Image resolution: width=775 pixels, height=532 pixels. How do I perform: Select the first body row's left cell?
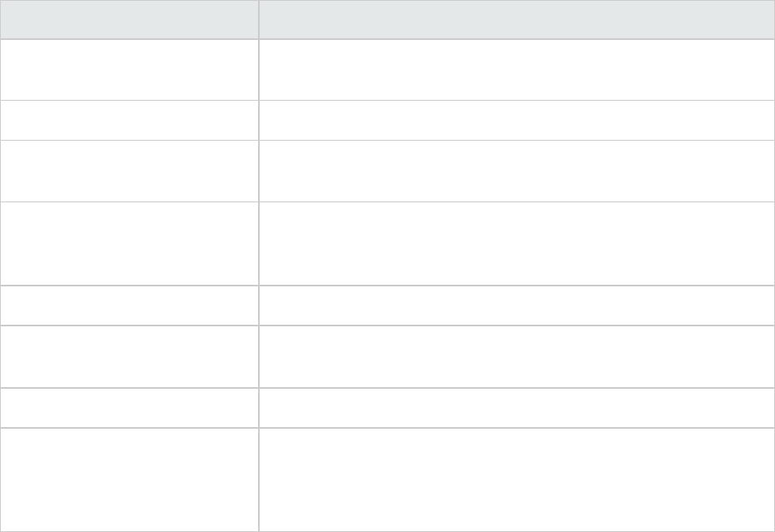(129, 70)
